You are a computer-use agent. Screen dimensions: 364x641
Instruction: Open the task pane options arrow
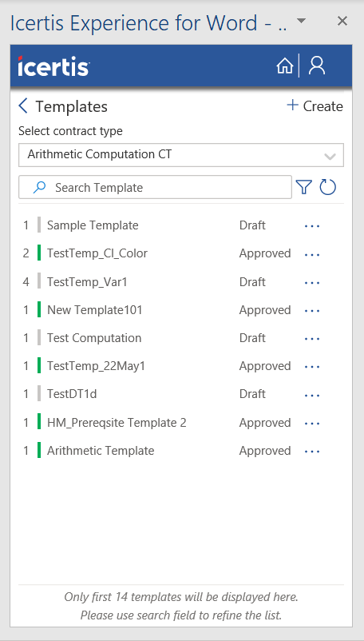point(301,21)
